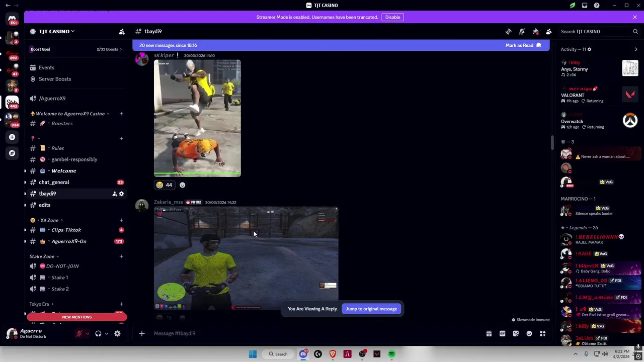This screenshot has height=362, width=644.
Task: Open the gift icon in the message bar
Action: pos(489,333)
